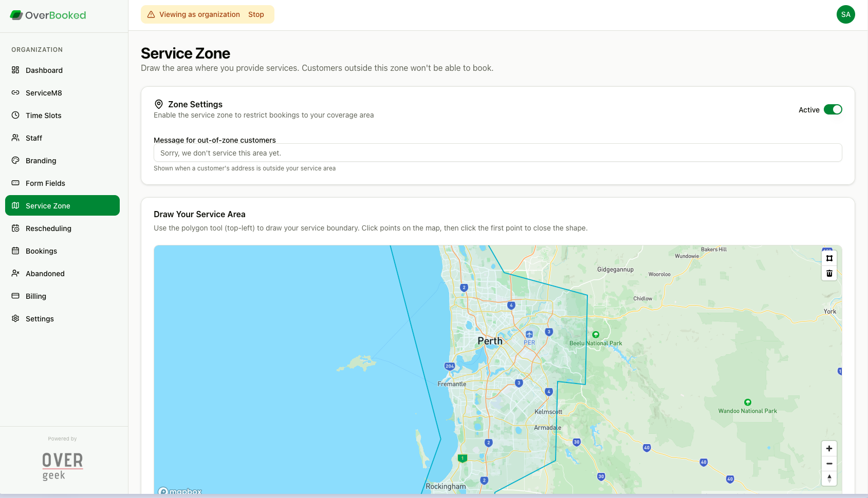The height and width of the screenshot is (498, 868).
Task: Reset map bearing with the compass control
Action: tap(829, 478)
